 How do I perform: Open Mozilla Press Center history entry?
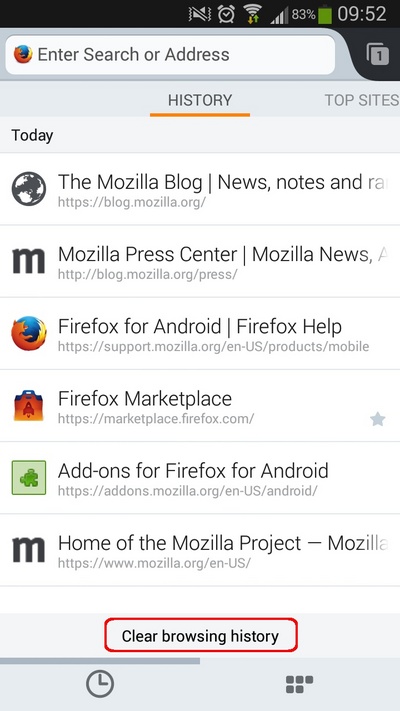tap(200, 261)
